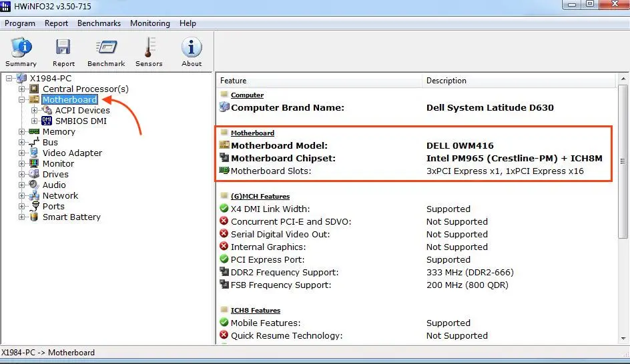Click the Drives tree icon
The image size is (630, 364).
[x=34, y=174]
